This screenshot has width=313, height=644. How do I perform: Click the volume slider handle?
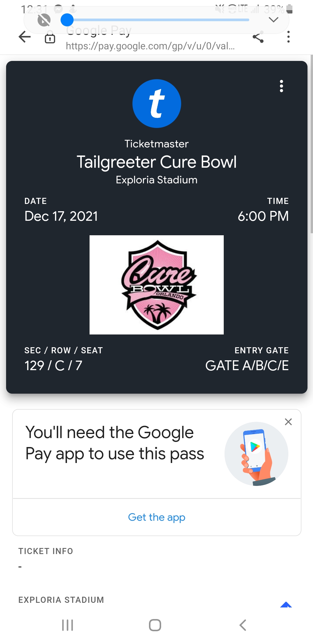(x=67, y=20)
